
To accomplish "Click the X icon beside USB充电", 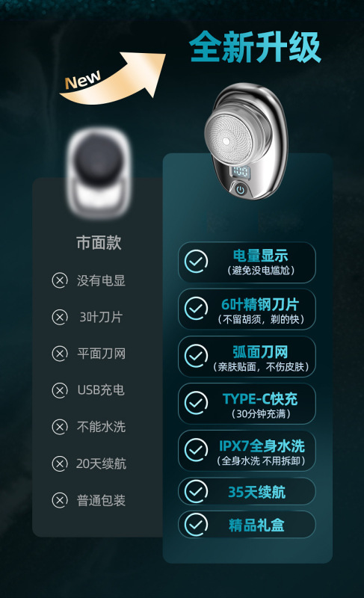I will [60, 390].
